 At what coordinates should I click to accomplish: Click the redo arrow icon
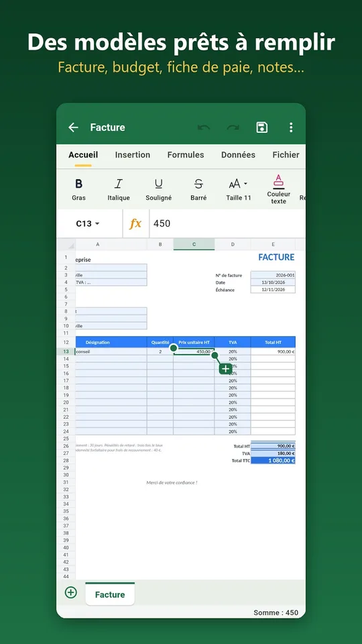coord(233,127)
